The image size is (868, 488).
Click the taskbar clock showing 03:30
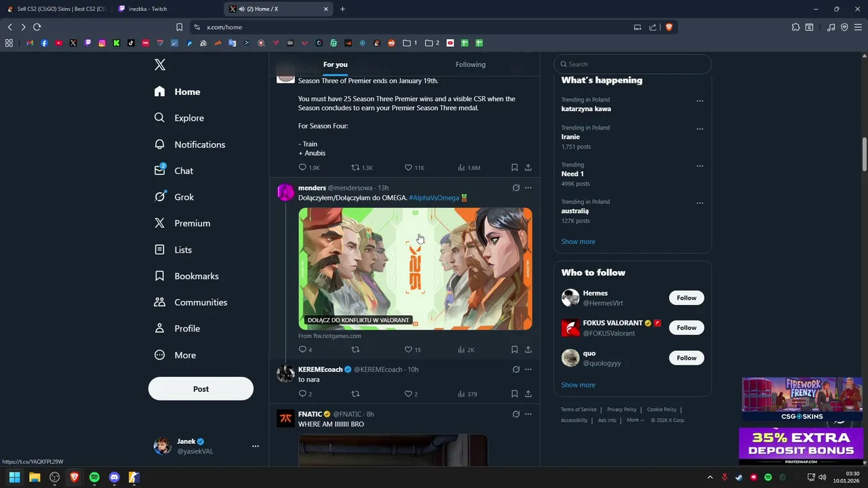click(846, 477)
